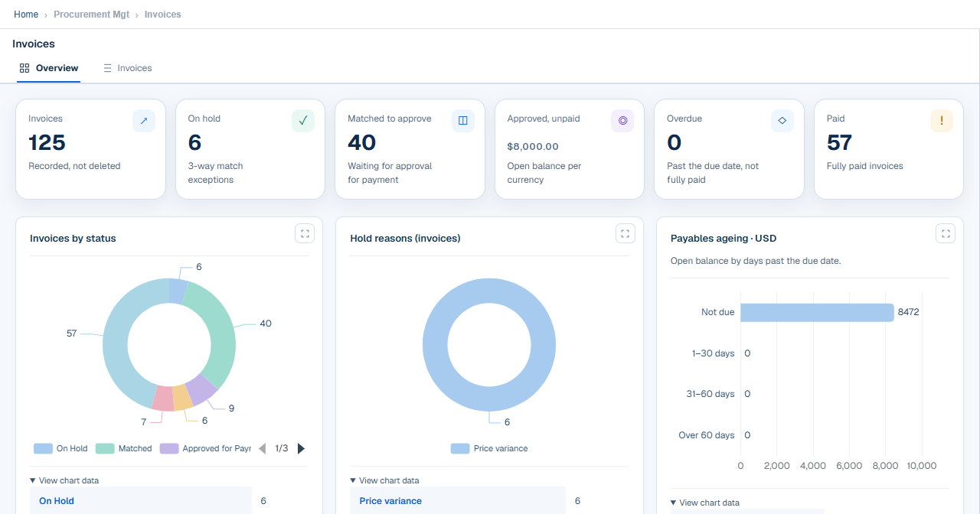980x514 pixels.
Task: Expand Invoices by status chart to fullscreen
Action: (x=305, y=233)
